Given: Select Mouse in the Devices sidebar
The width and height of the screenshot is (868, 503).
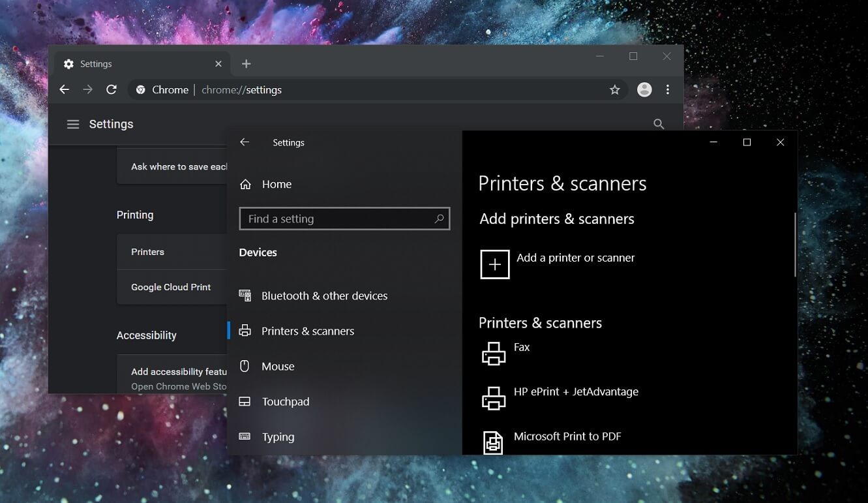Looking at the screenshot, I should click(x=278, y=366).
